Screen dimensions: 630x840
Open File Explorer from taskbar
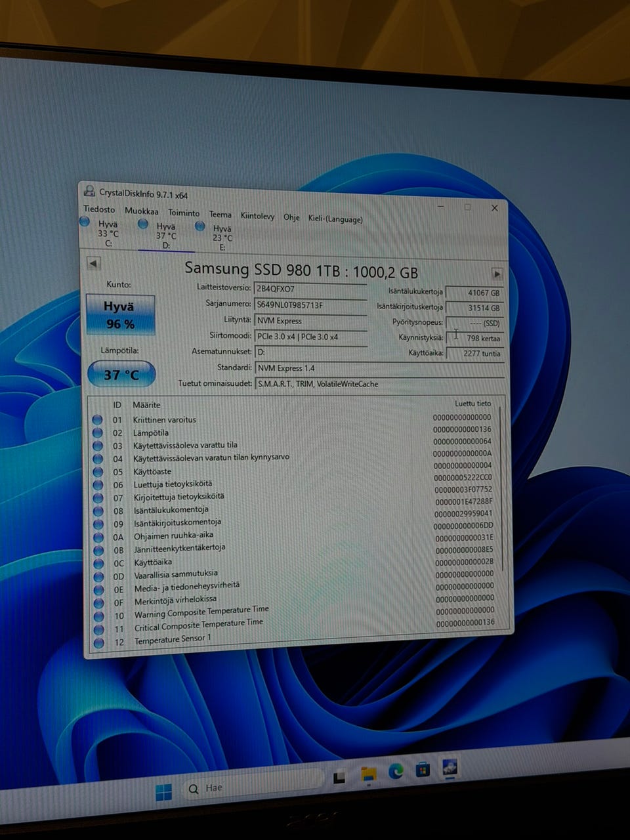click(369, 776)
